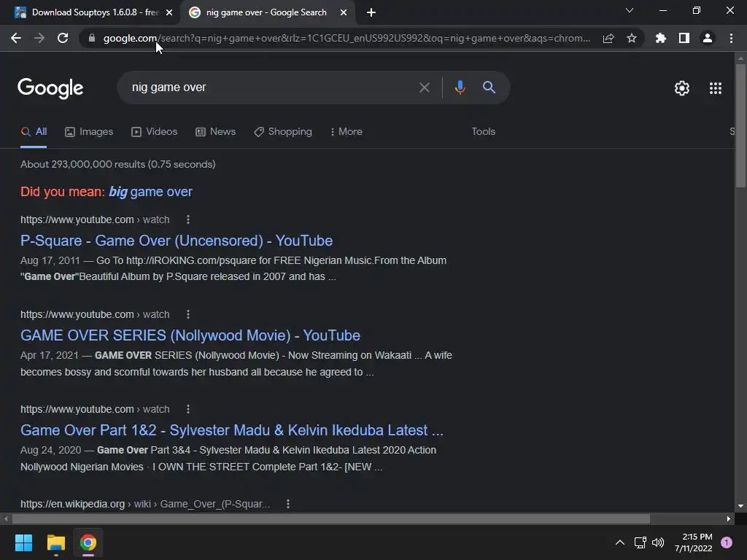
Task: Clear the search query
Action: coord(424,87)
